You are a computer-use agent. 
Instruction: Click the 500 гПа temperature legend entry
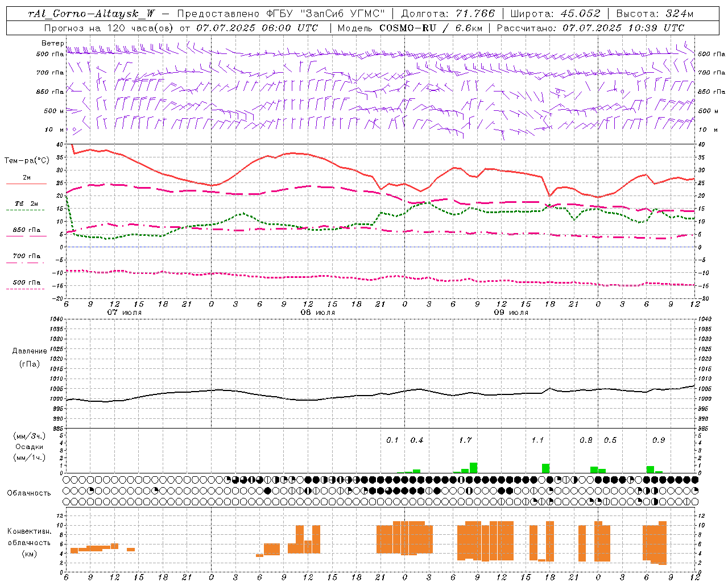pyautogui.click(x=27, y=282)
